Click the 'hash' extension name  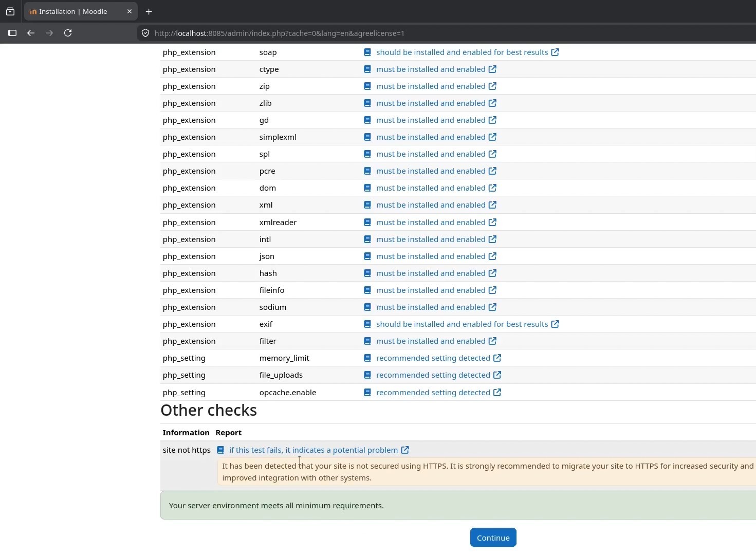(268, 273)
